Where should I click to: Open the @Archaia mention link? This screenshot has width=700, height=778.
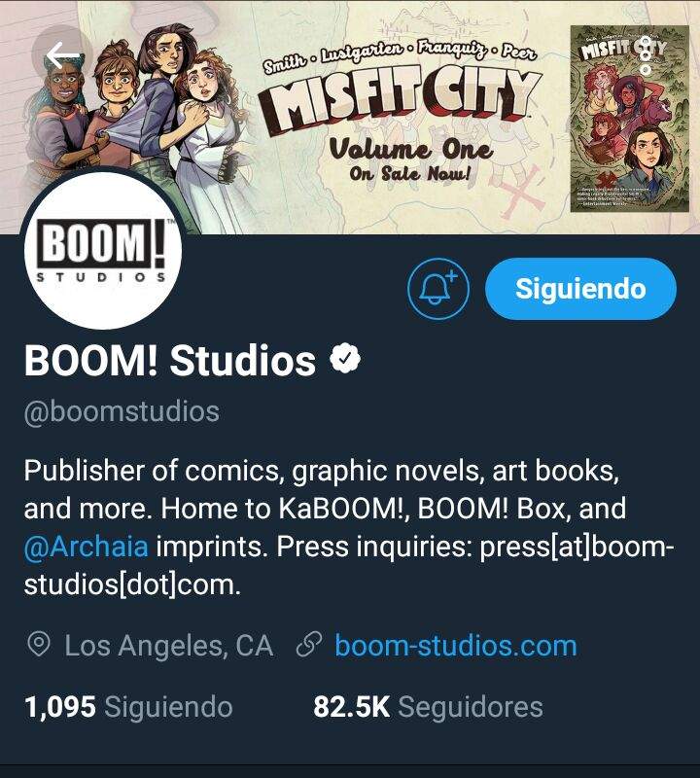click(x=86, y=547)
